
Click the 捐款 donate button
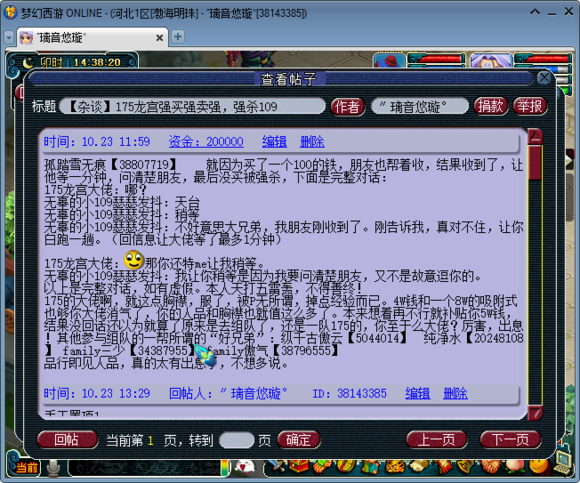[x=491, y=107]
